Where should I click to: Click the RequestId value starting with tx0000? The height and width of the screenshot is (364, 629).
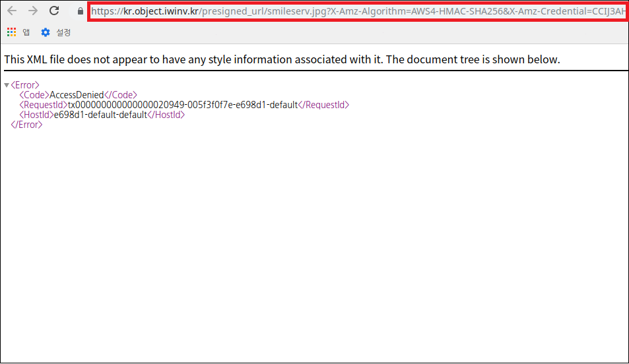(x=183, y=105)
